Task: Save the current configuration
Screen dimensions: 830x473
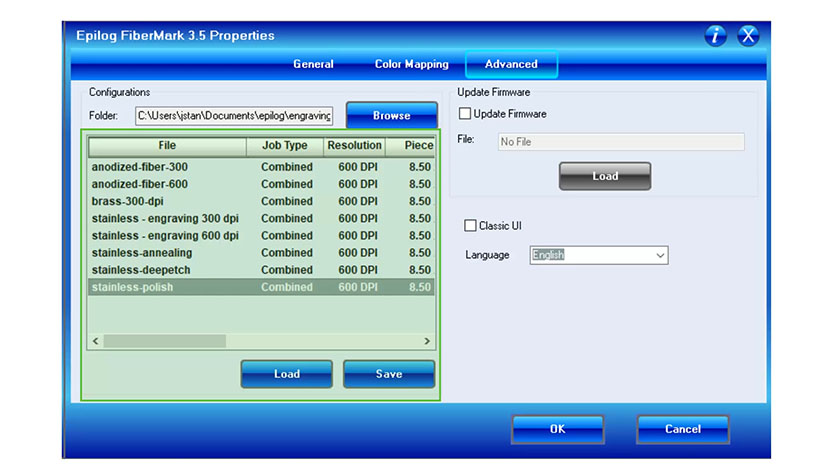Action: pos(389,374)
